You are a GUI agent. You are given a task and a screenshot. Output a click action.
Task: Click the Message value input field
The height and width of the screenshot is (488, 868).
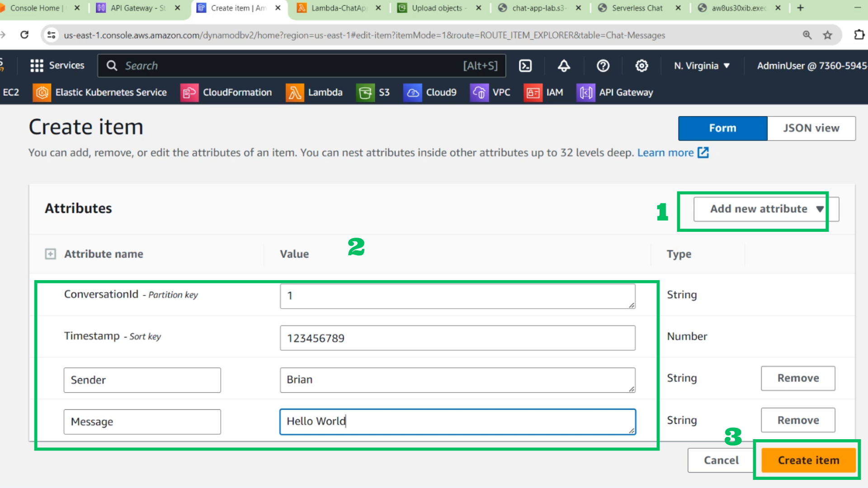pyautogui.click(x=458, y=422)
